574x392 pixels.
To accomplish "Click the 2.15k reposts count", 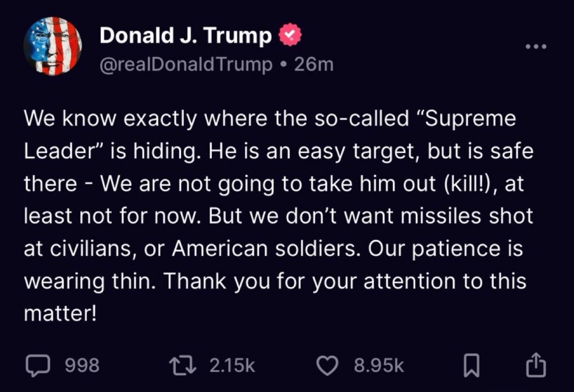I will click(232, 366).
